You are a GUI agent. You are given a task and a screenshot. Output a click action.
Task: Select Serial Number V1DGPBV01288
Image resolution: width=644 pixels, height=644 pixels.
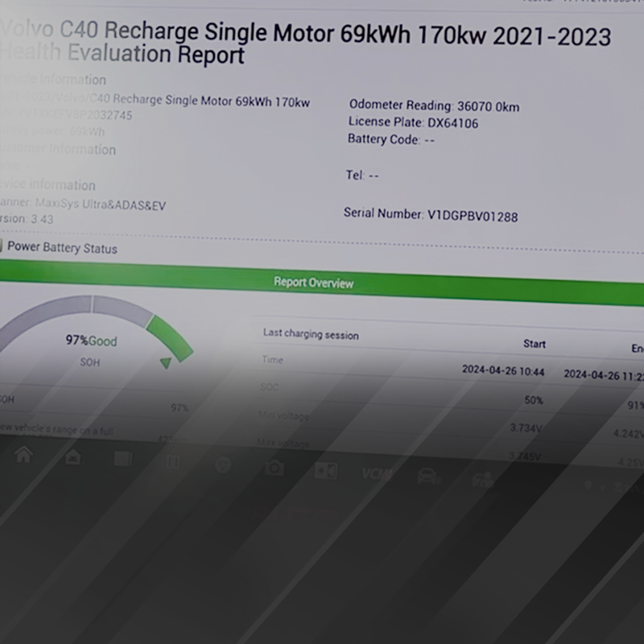pos(431,214)
